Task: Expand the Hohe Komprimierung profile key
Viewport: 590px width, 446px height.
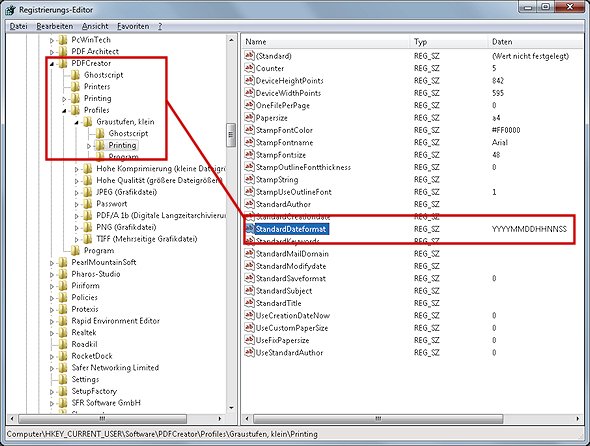Action: [77, 169]
